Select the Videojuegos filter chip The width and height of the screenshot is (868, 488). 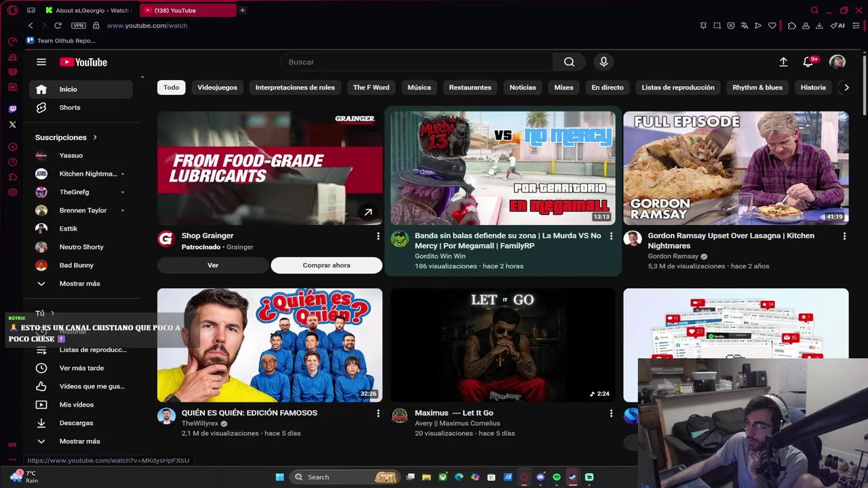217,87
